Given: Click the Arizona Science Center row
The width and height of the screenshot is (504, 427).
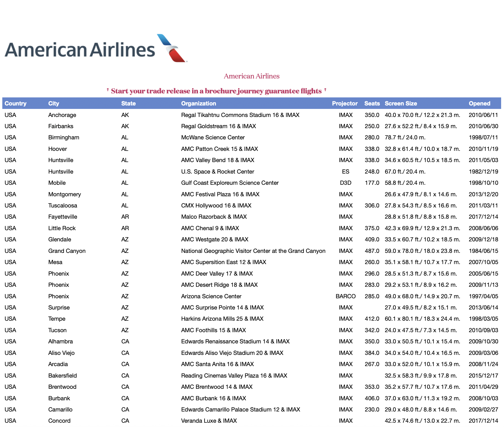Looking at the screenshot, I should click(211, 296).
